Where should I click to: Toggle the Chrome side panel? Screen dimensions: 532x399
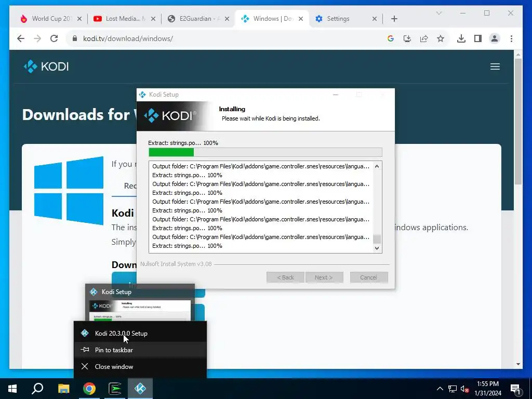tap(478, 38)
